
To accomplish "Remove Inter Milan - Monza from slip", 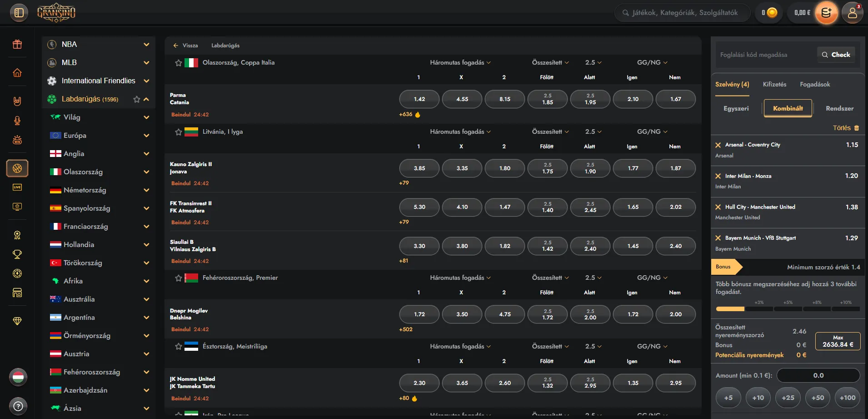I will point(718,176).
